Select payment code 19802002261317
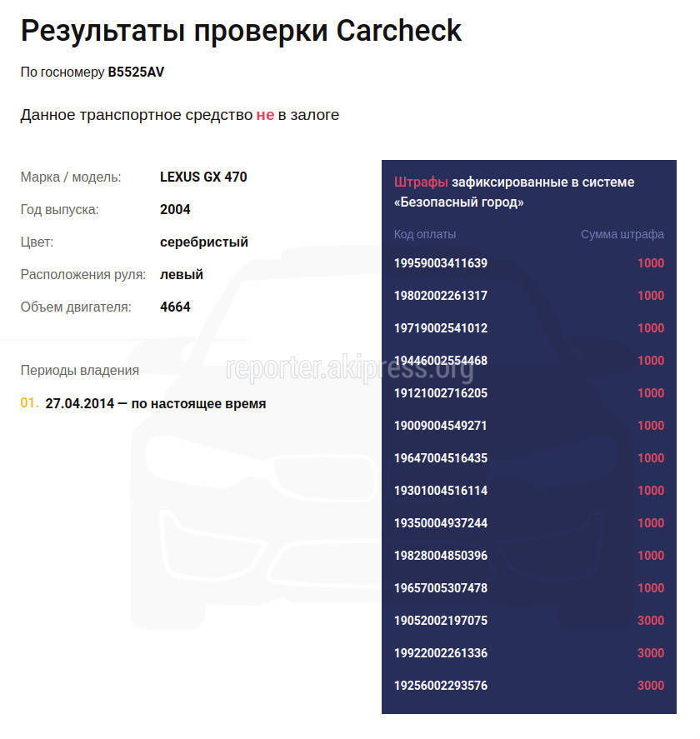The width and height of the screenshot is (700, 739). point(441,296)
